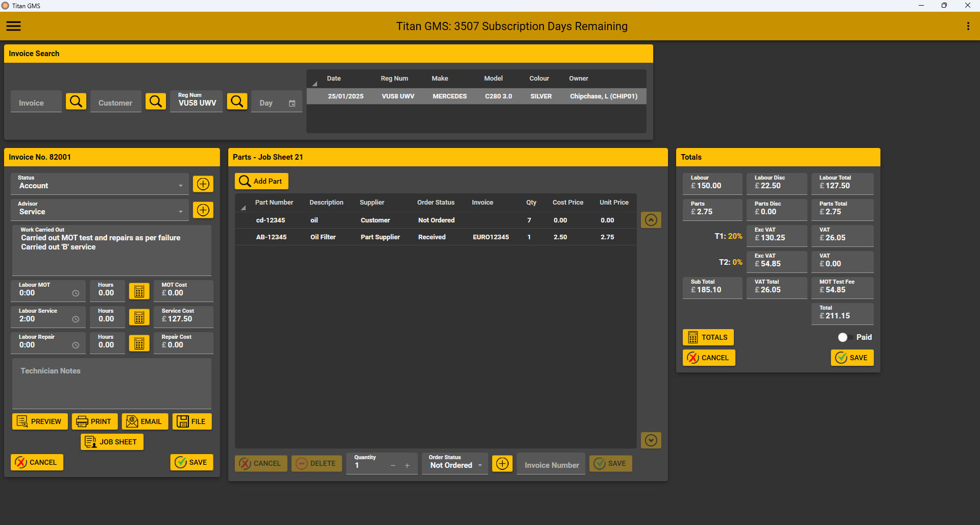
Task: Open clock picker for Labour Repair
Action: click(x=76, y=345)
